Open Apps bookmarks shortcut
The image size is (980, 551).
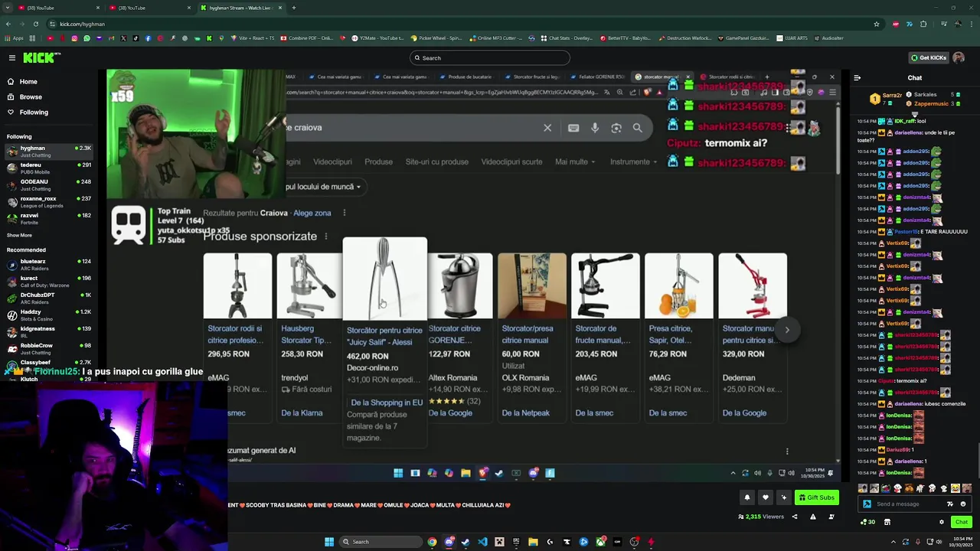click(x=15, y=38)
